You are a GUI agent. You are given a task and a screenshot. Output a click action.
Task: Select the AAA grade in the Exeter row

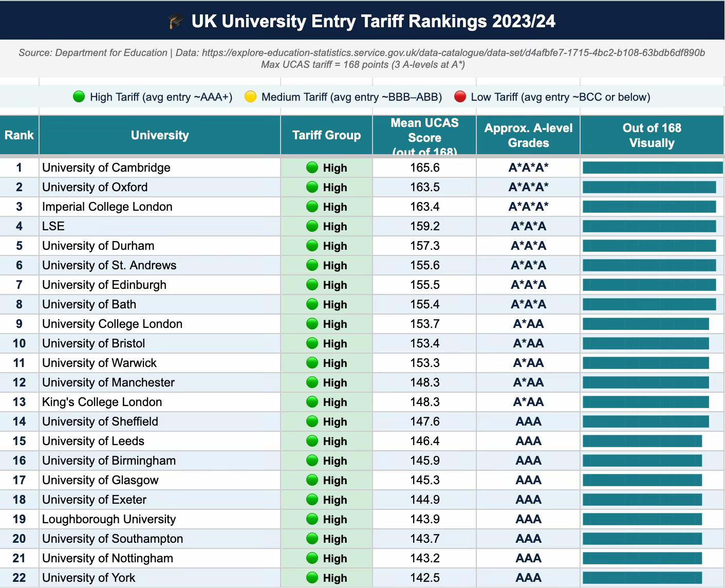click(x=528, y=500)
